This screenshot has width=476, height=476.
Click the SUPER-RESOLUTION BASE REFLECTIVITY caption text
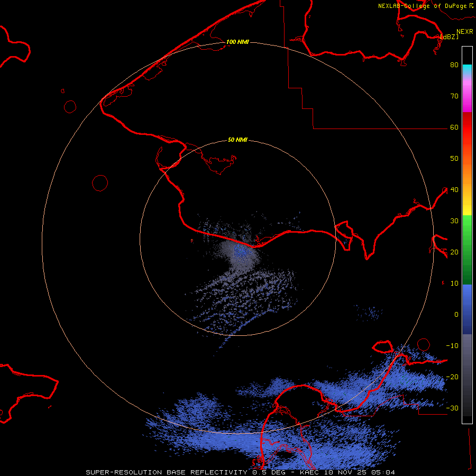pyautogui.click(x=167, y=472)
